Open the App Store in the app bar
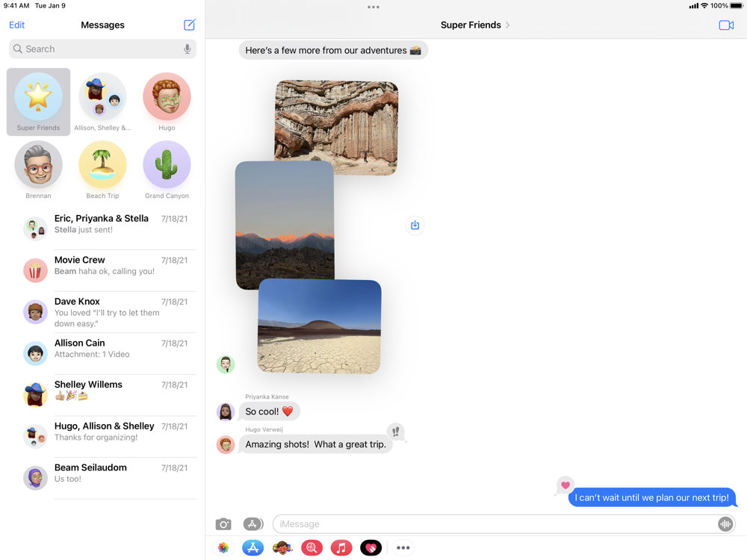 click(x=252, y=548)
